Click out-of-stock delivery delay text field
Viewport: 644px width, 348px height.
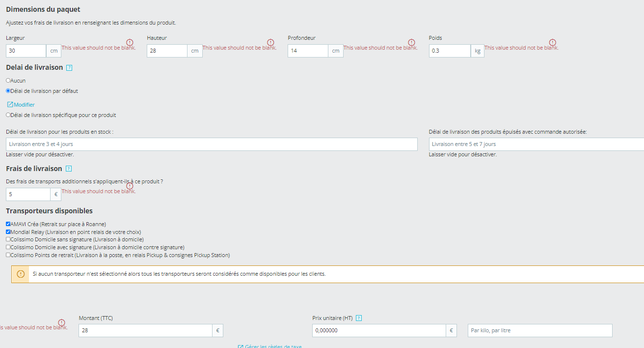[537, 144]
